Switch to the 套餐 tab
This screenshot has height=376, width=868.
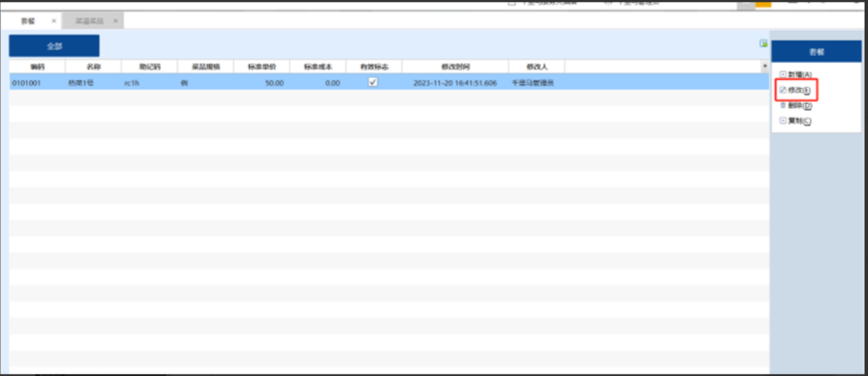28,20
